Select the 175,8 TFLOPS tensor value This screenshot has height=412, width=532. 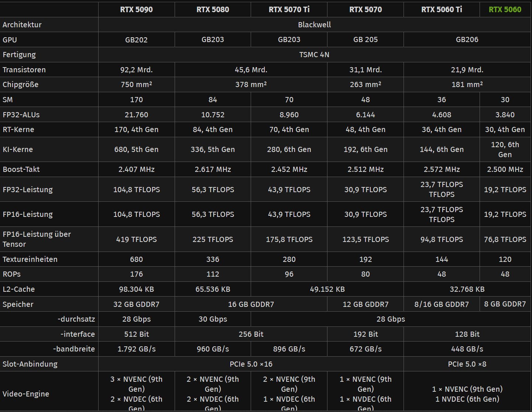tap(289, 239)
